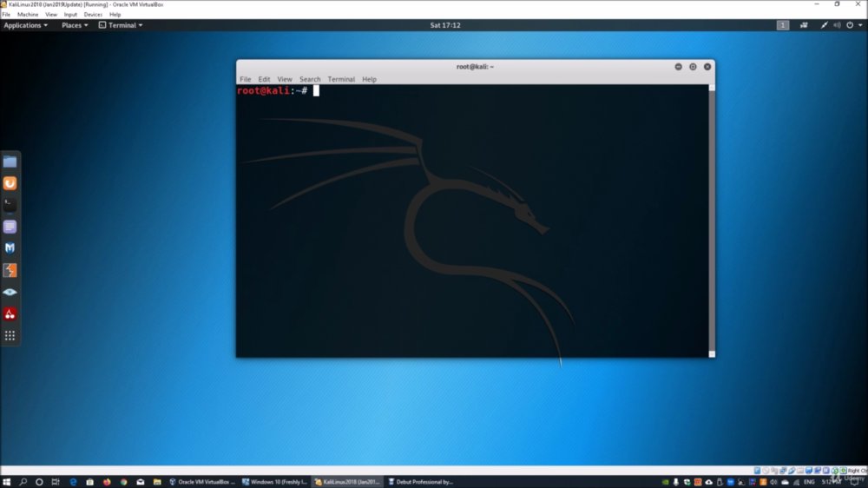Open terminal Search menu
This screenshot has width=868, height=488.
(x=310, y=79)
